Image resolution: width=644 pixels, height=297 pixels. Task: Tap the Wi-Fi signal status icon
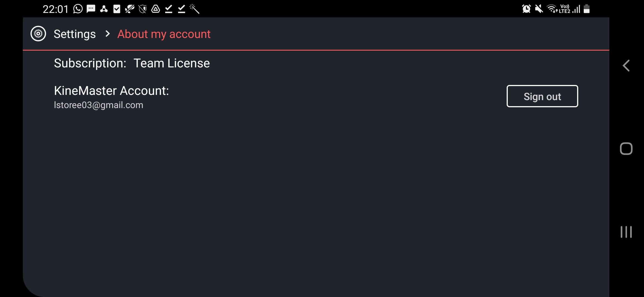tap(552, 9)
